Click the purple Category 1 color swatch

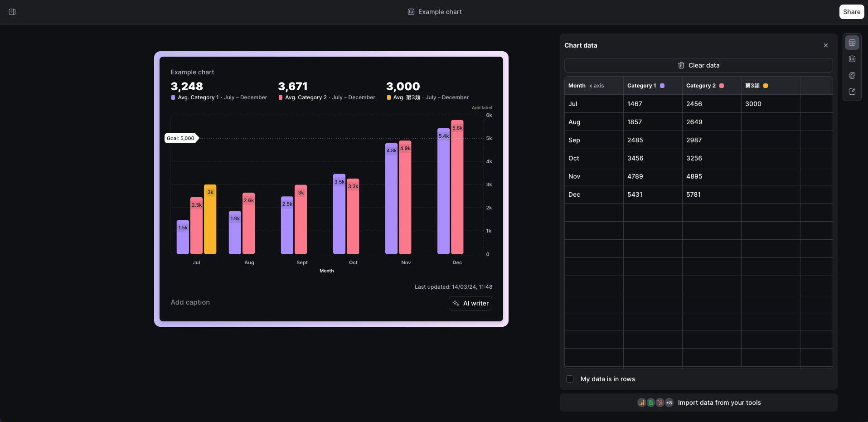click(662, 86)
